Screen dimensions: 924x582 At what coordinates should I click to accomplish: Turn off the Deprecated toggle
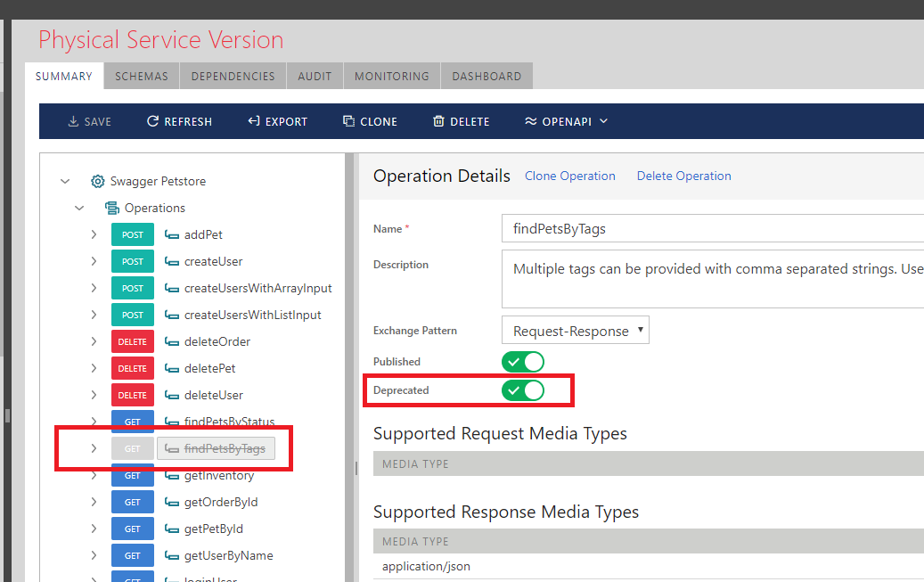[523, 390]
